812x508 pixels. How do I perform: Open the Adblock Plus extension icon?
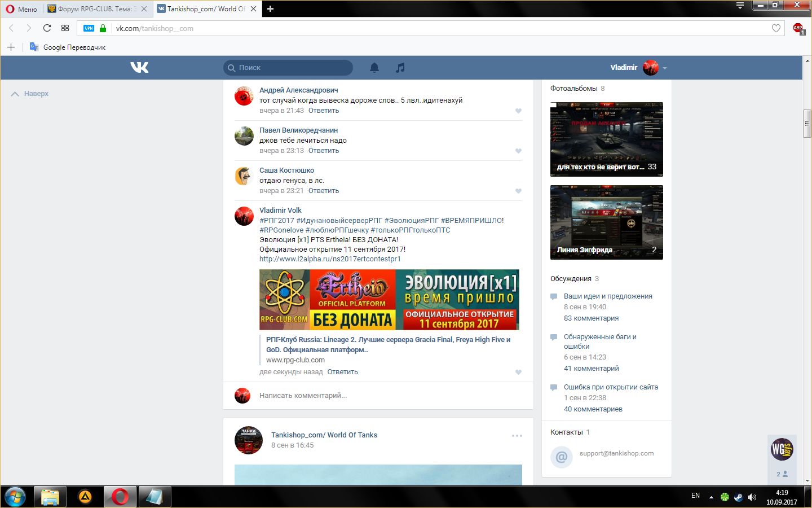798,28
